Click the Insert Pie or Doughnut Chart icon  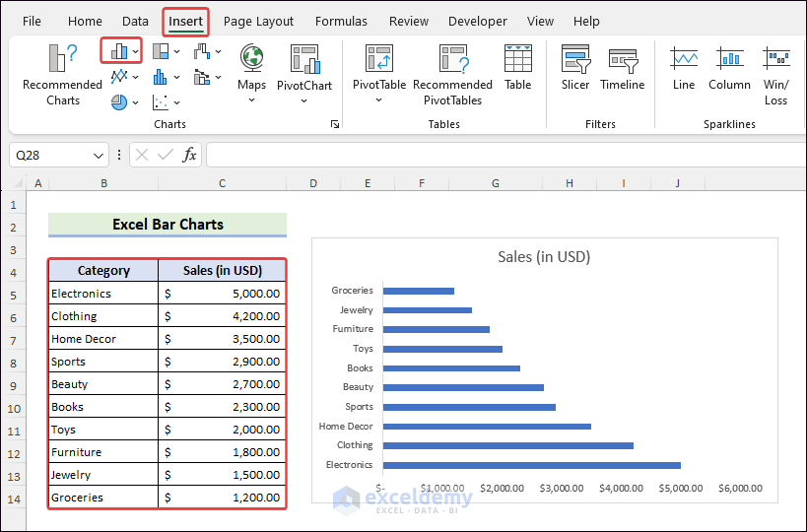(x=119, y=101)
